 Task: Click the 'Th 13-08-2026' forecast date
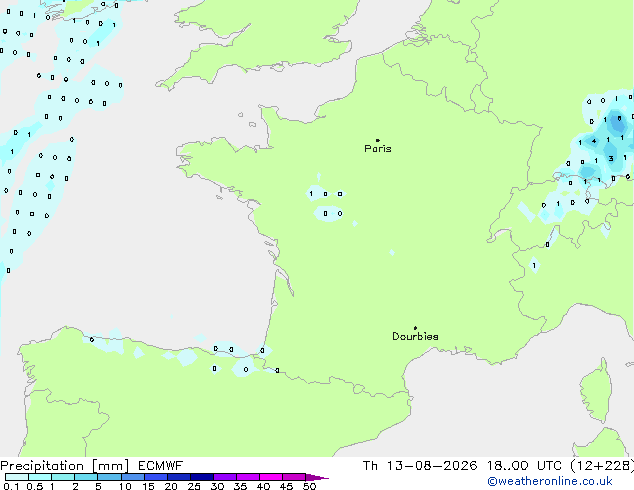pos(420,466)
